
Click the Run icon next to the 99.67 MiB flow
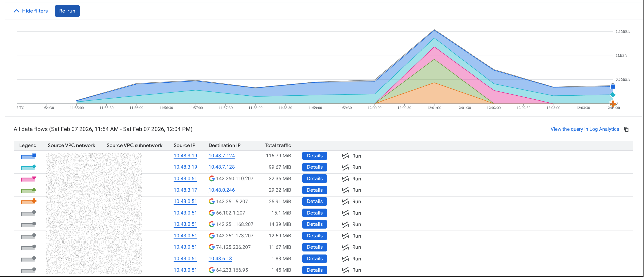point(345,167)
